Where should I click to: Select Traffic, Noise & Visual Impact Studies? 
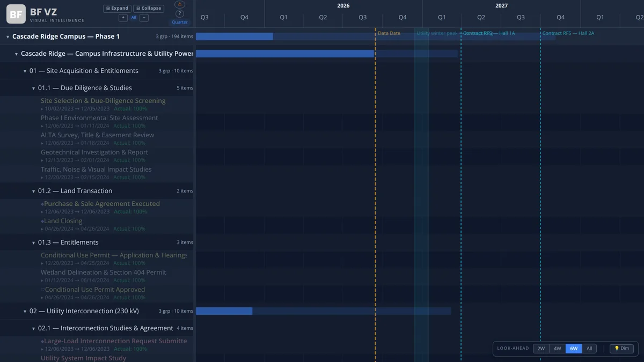(98, 173)
